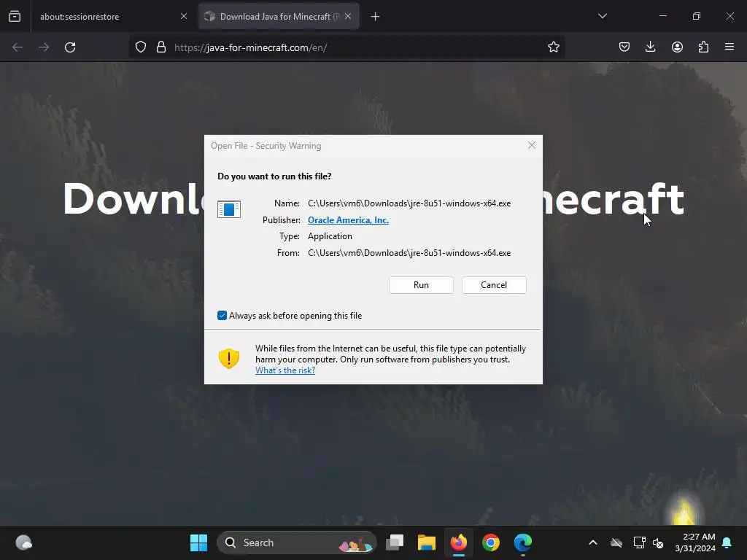Viewport: 747px width, 560px height.
Task: Open a new browser tab
Action: (x=376, y=17)
